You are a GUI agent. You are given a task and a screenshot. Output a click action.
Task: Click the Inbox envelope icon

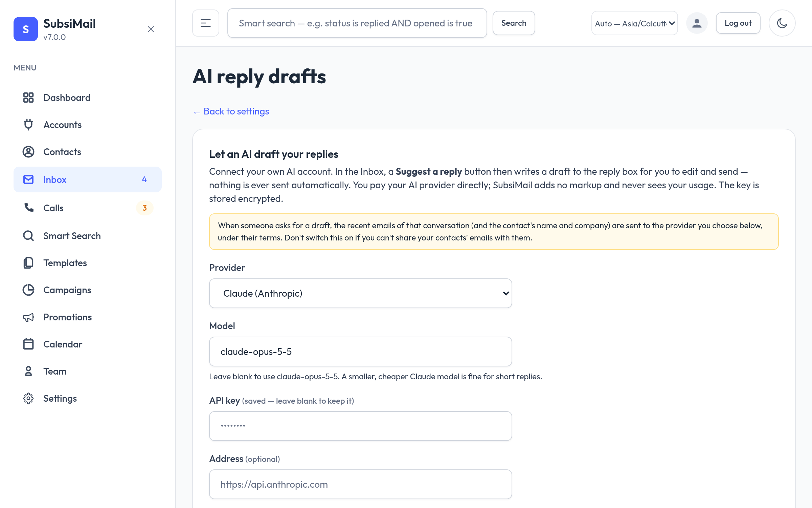pos(28,179)
